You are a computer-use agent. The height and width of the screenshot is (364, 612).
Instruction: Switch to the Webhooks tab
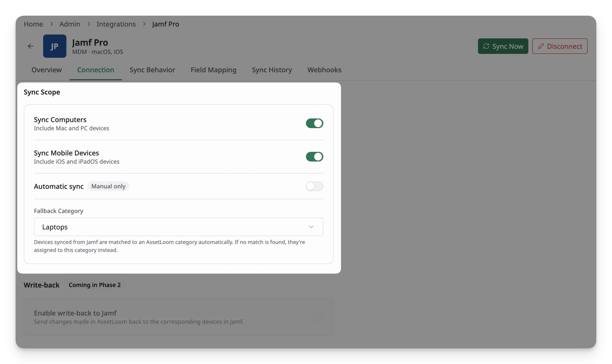[x=324, y=70]
